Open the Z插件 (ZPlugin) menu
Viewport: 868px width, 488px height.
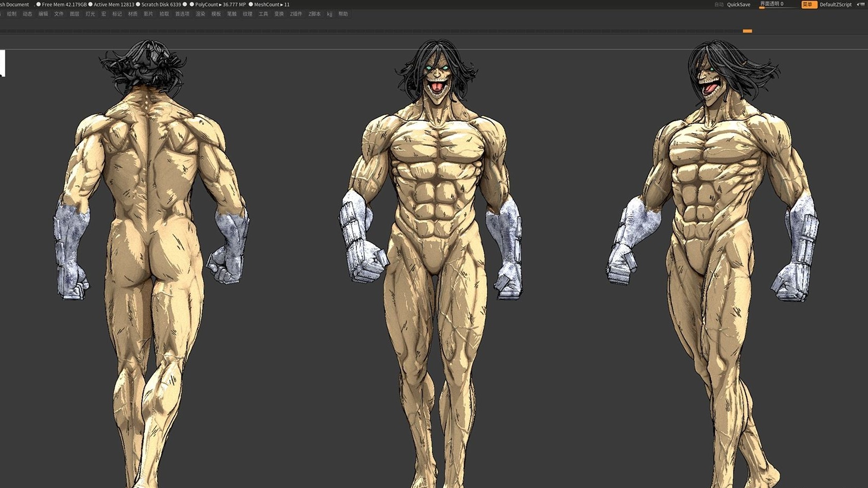(x=296, y=14)
